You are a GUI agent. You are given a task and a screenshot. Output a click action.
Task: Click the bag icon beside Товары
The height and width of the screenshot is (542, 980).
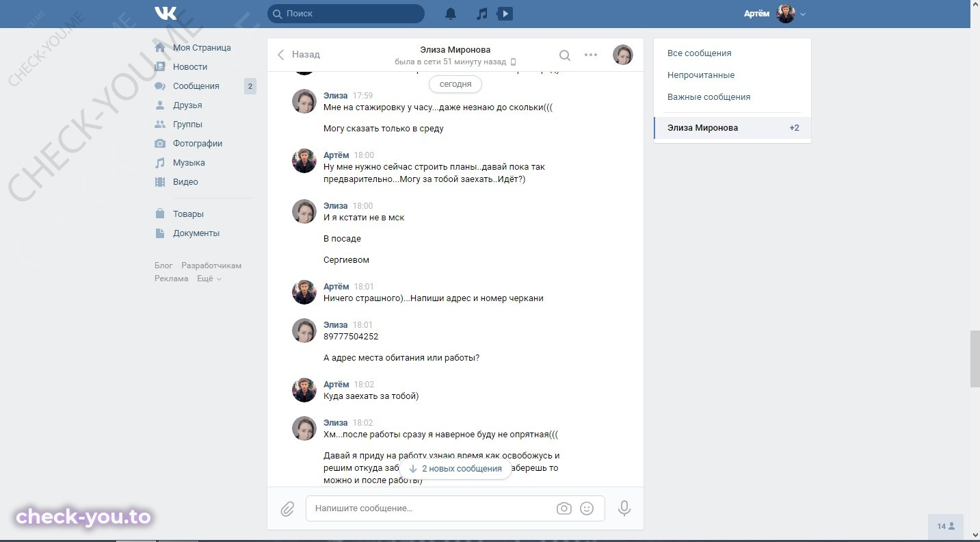[x=160, y=214]
